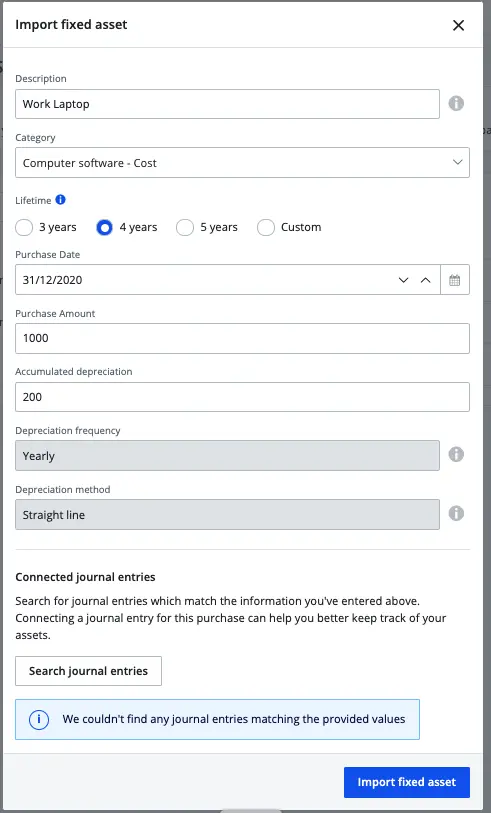Select the 5 years lifetime option

click(185, 227)
